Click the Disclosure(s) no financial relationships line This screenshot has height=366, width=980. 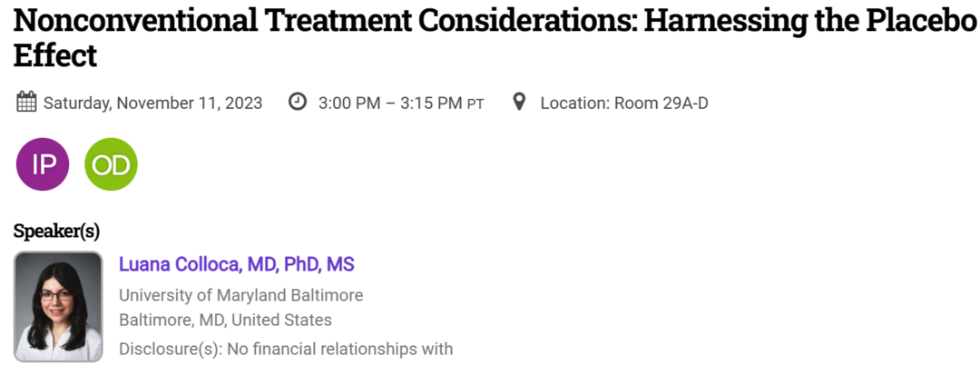pos(285,348)
